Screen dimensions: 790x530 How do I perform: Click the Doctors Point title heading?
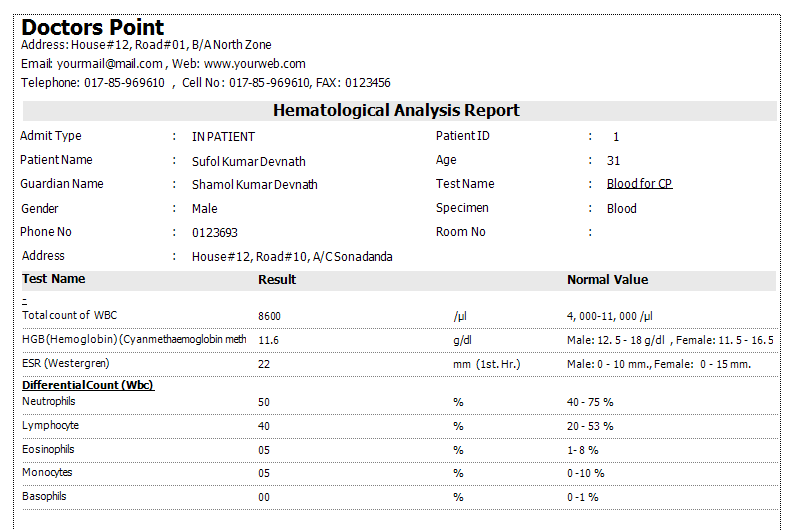(93, 27)
